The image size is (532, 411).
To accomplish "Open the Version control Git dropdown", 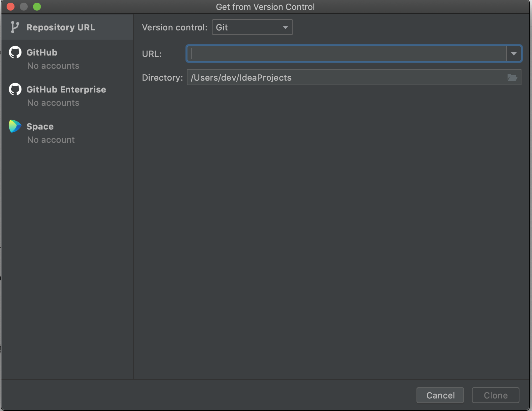I will 252,27.
